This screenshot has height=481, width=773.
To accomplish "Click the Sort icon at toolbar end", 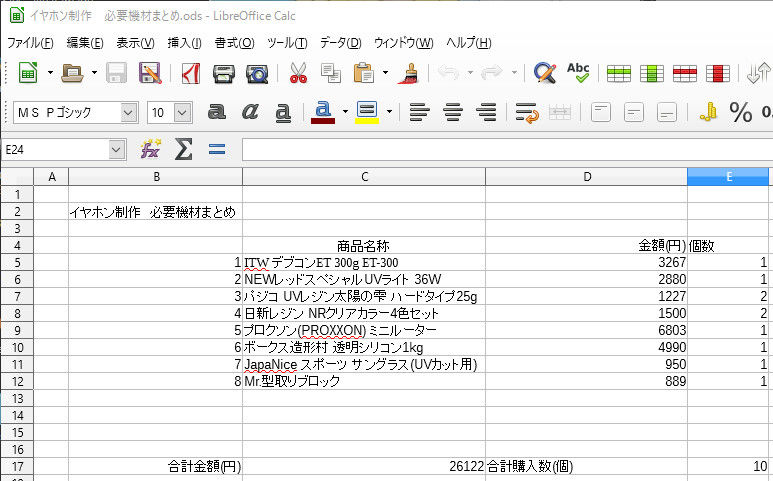I will 758,73.
